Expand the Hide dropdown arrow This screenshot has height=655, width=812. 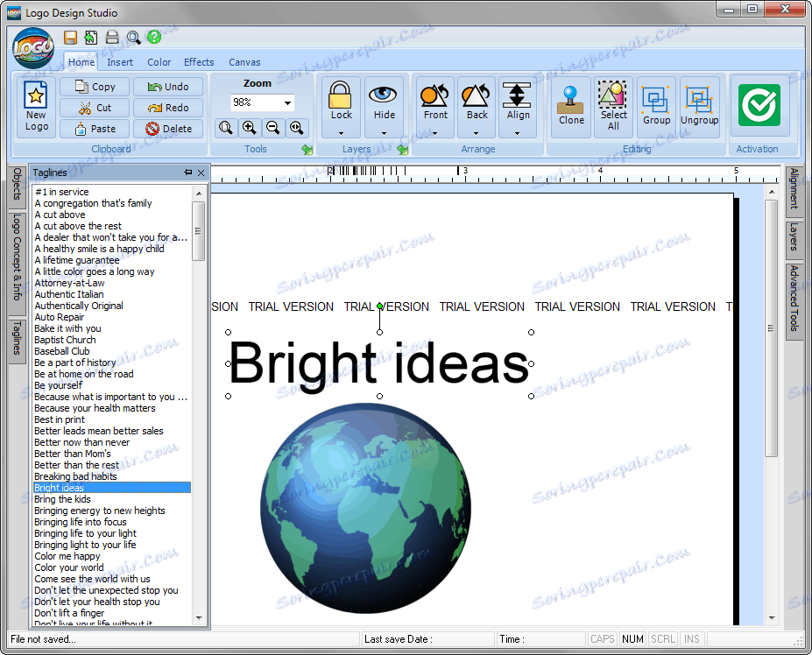tap(384, 133)
